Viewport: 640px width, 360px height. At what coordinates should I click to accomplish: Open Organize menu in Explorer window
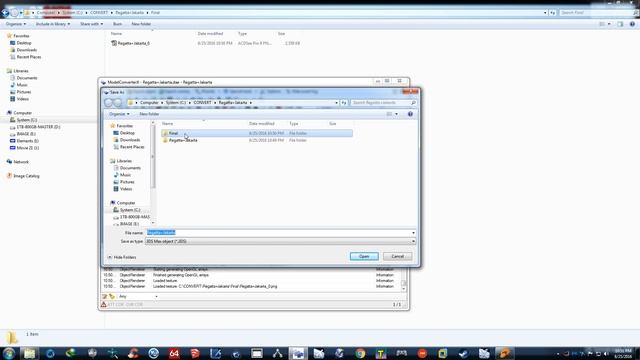pos(16,24)
